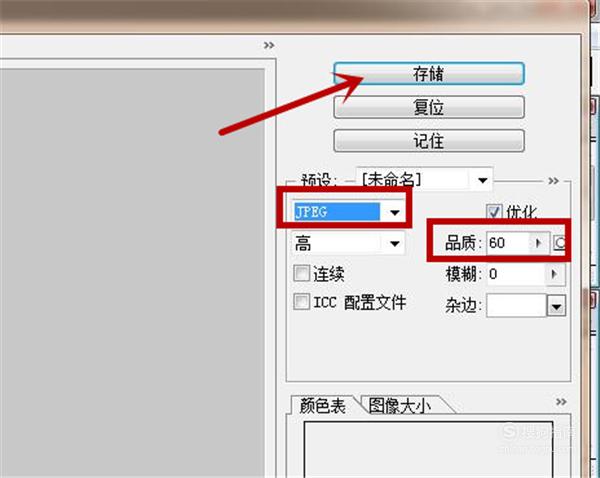This screenshot has height=478, width=600.
Task: Open the 模糊 blur slider arrow
Action: click(x=555, y=274)
